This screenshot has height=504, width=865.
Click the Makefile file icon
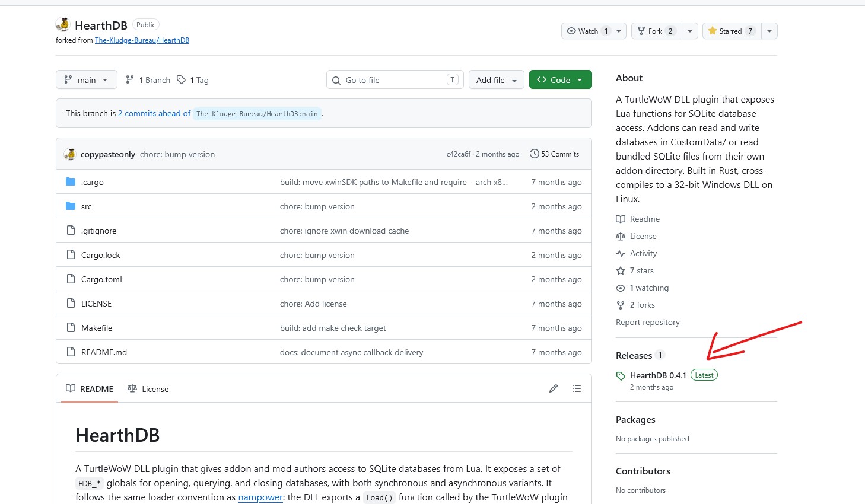click(x=71, y=327)
